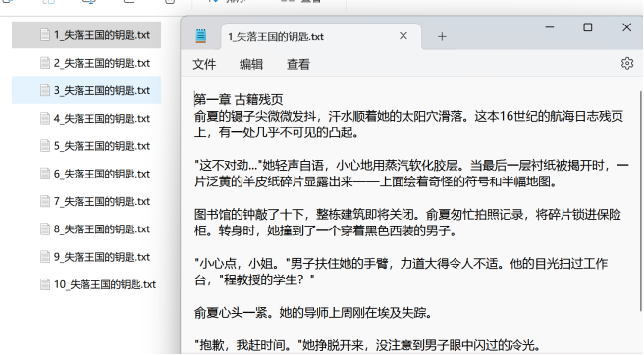
Task: Click the Notepad app icon in title bar
Action: (201, 36)
